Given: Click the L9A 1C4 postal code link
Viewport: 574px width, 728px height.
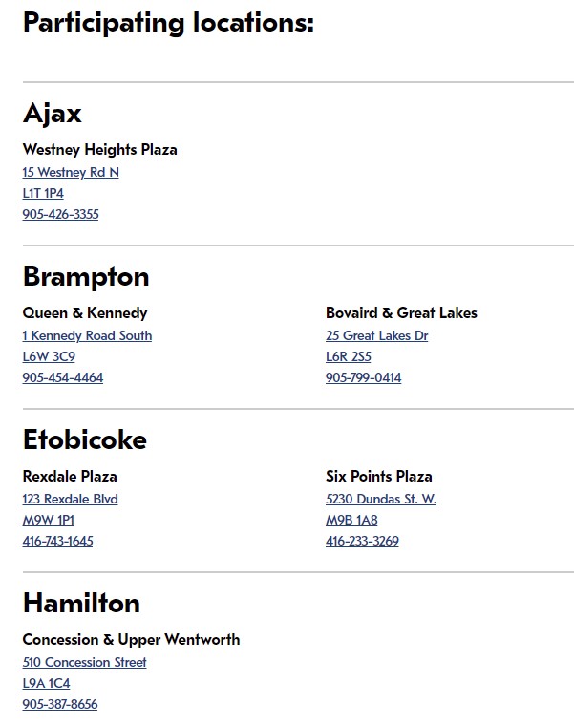Looking at the screenshot, I should 47,683.
